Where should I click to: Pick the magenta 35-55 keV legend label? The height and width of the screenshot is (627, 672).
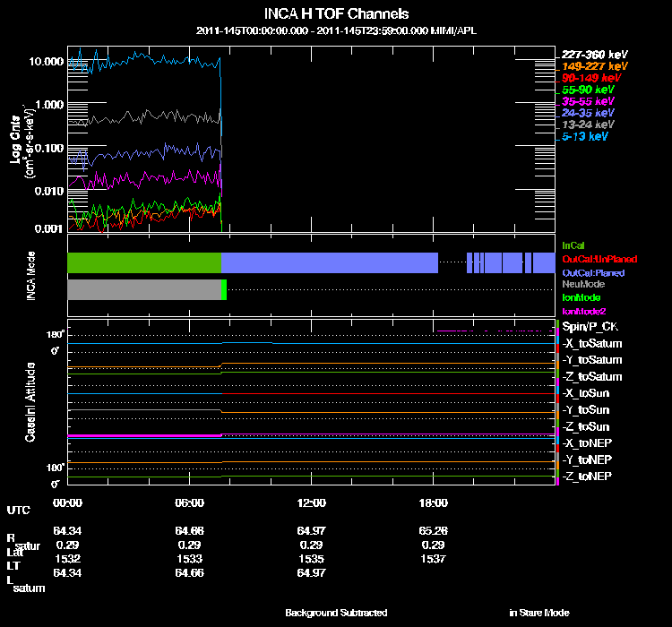[589, 101]
